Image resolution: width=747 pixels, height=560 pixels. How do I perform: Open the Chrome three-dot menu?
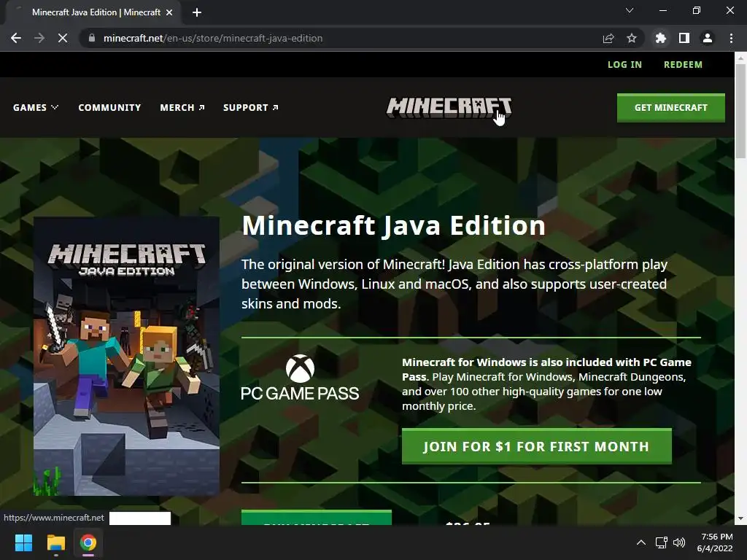(x=731, y=38)
